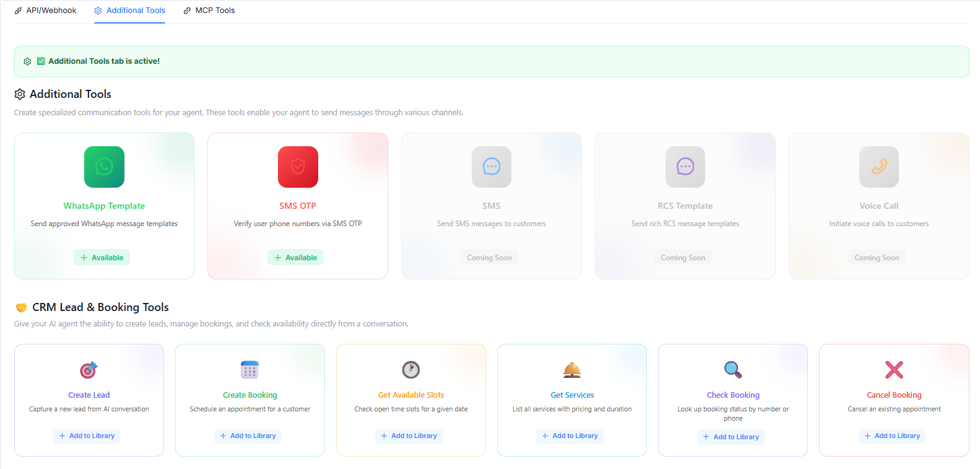
Task: Add Get Available Slots to Library
Action: [409, 436]
